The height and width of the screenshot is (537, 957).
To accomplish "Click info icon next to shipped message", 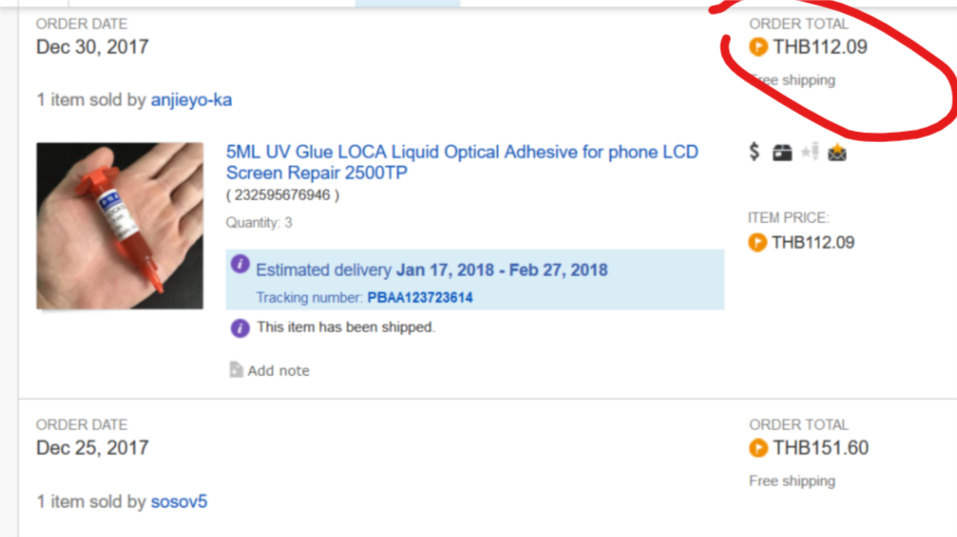I will 240,328.
